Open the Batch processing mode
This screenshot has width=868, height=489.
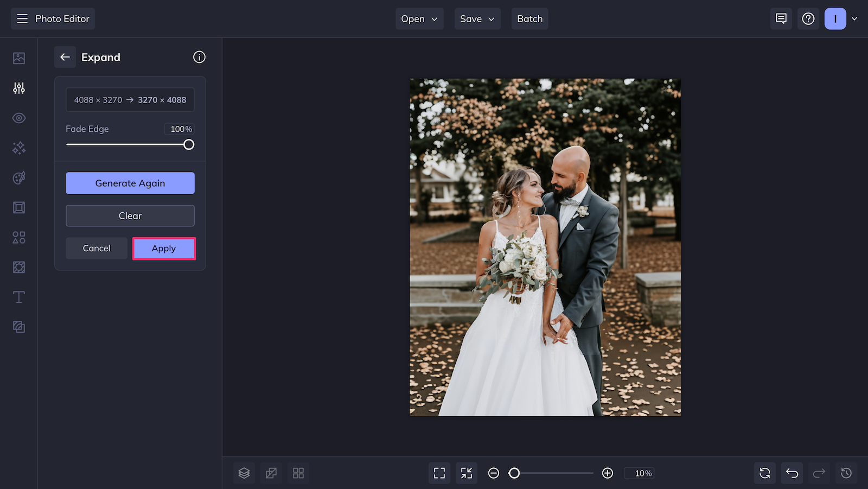[529, 18]
